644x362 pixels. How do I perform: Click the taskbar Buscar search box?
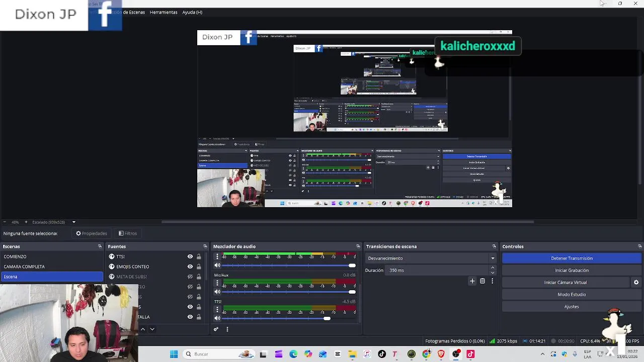coord(219,354)
